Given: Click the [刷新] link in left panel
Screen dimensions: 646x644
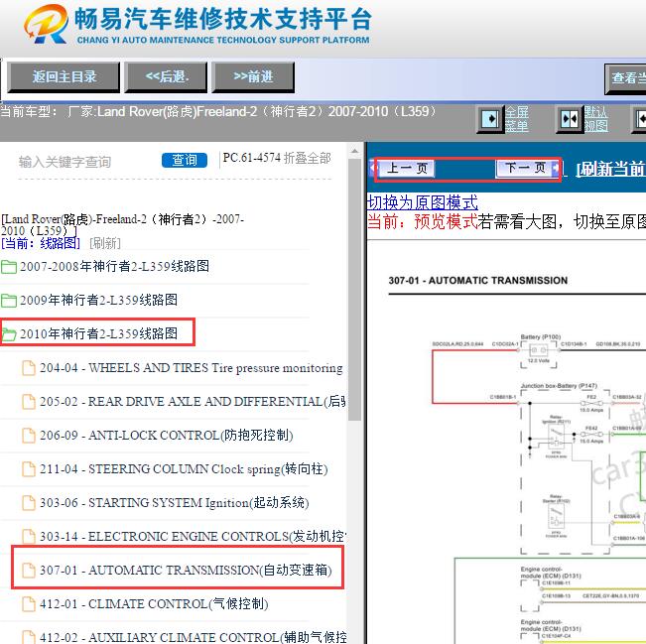Looking at the screenshot, I should (x=105, y=243).
